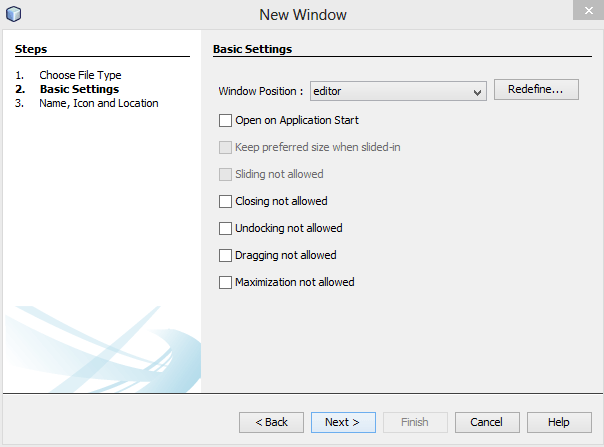Screen dimensions: 604x447
Task: Click the cube application icon in title bar
Action: 14,14
